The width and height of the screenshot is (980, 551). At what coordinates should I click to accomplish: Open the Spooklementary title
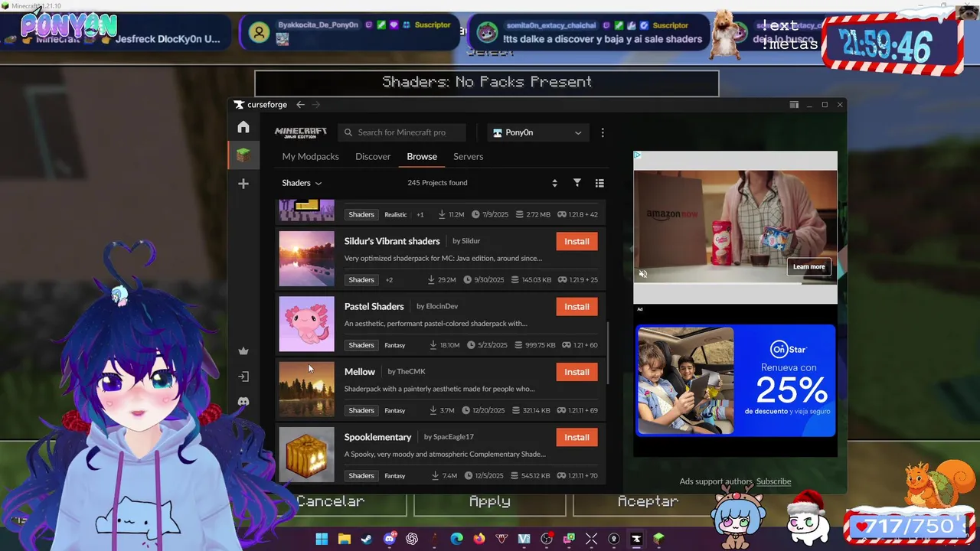coord(378,437)
